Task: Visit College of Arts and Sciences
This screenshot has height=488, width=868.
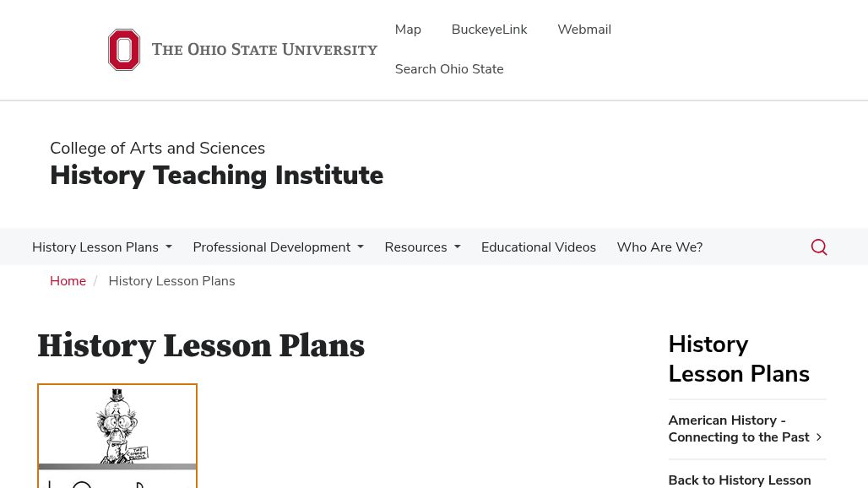Action: tap(157, 149)
